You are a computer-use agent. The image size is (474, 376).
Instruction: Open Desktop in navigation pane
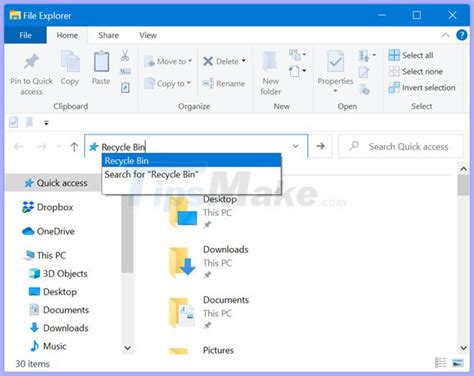coord(53,292)
